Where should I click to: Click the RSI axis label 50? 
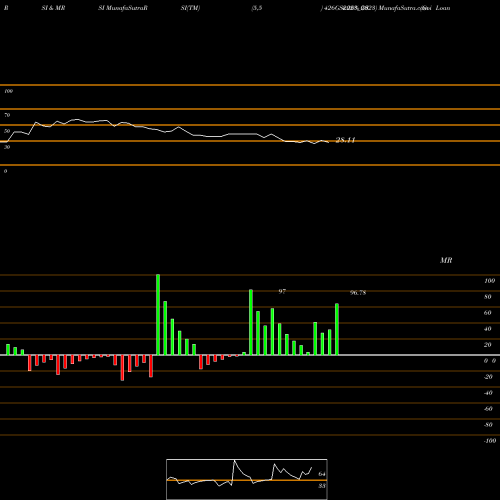tap(7, 131)
